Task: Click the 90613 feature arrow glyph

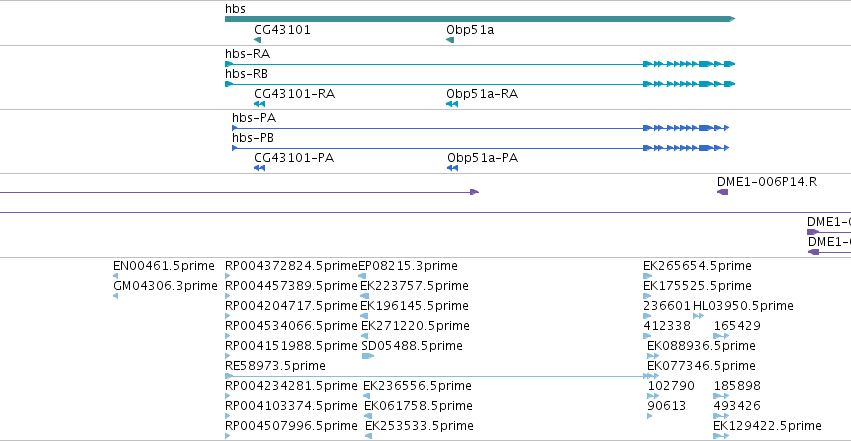Action: (650, 416)
